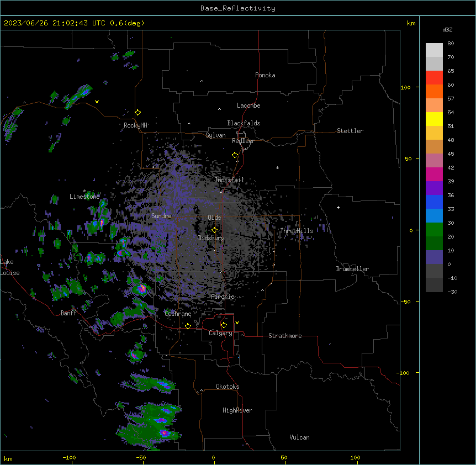The width and height of the screenshot is (476, 465).
Task: Click the yellow diamond marker near RockyMH
Action: click(138, 113)
